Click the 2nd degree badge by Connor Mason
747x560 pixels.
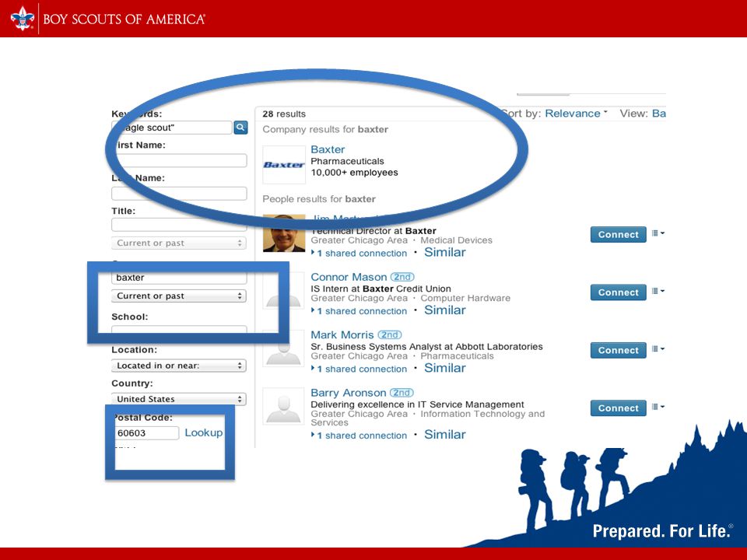pyautogui.click(x=402, y=277)
